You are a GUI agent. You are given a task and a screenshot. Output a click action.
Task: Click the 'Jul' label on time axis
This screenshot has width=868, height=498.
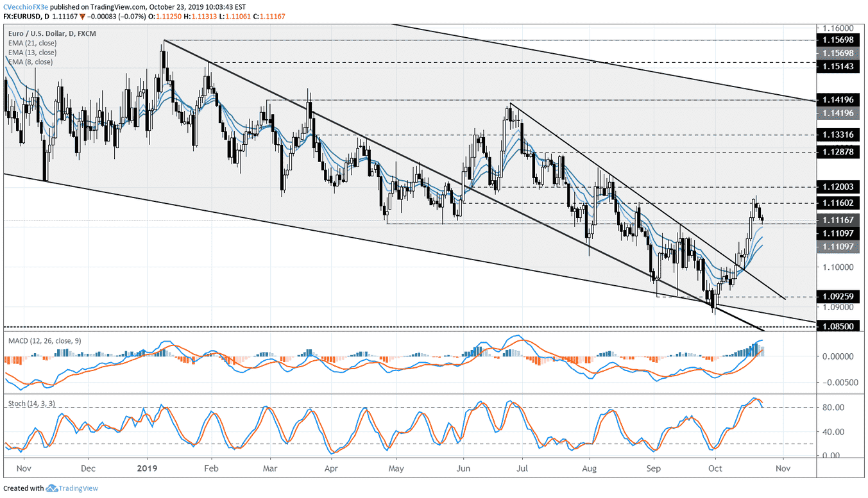tap(522, 469)
